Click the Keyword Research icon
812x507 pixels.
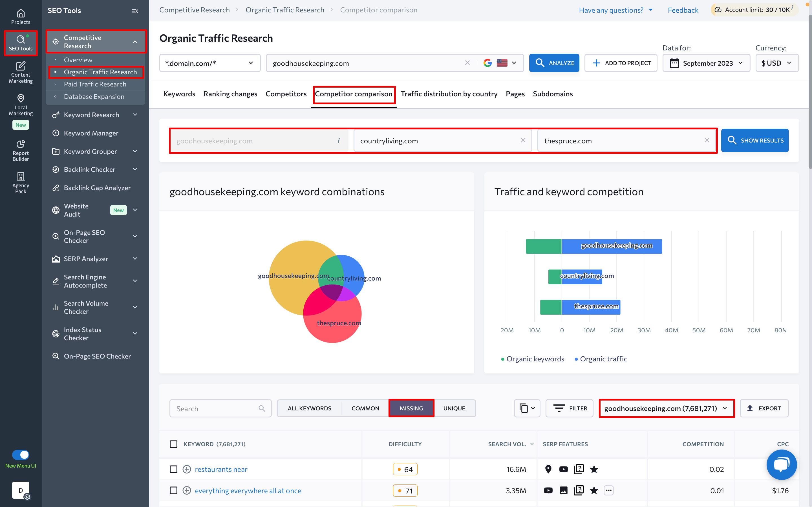pos(56,114)
